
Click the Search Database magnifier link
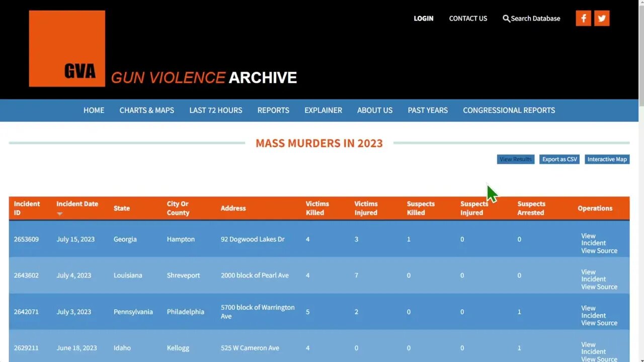531,19
